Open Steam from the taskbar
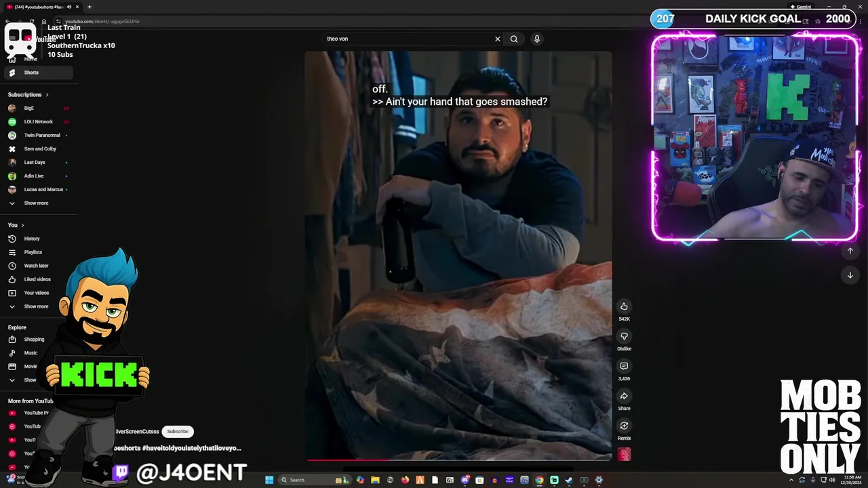Screen dimensions: 868x488 [x=569, y=480]
